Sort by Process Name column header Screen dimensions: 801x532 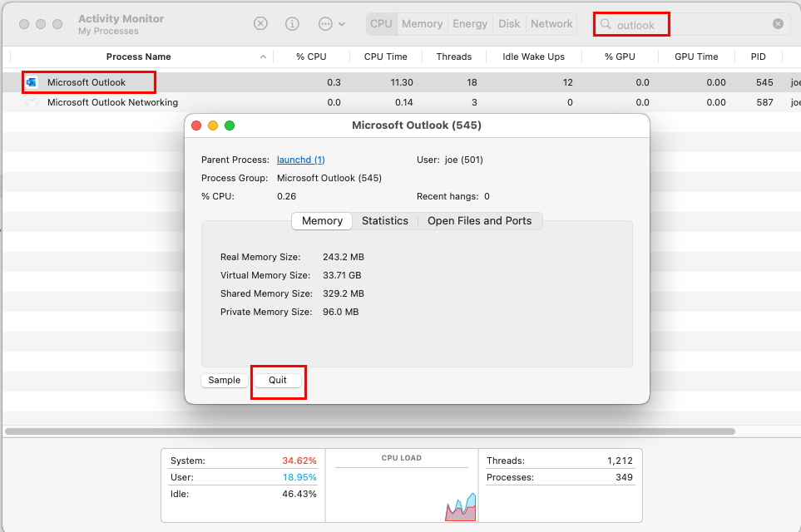[138, 57]
